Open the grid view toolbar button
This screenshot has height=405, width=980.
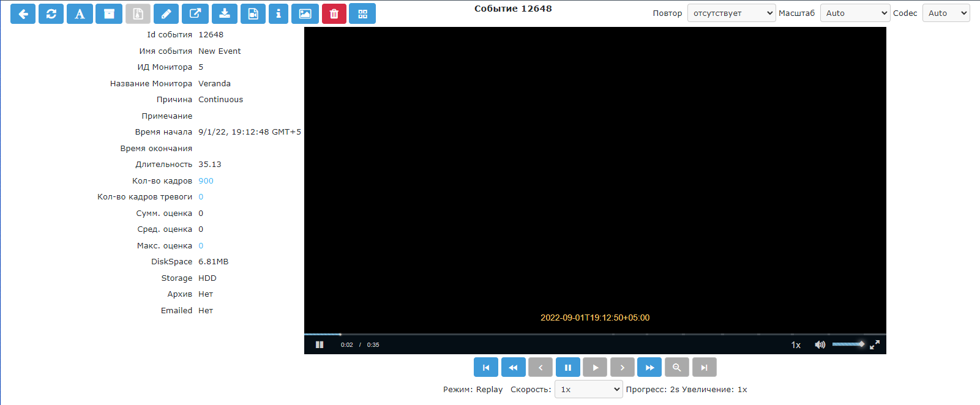coord(362,13)
